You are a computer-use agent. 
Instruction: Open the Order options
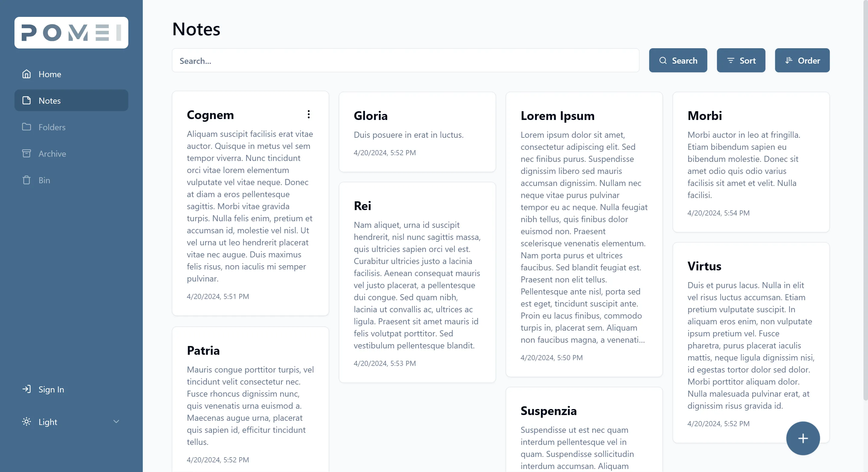(802, 61)
